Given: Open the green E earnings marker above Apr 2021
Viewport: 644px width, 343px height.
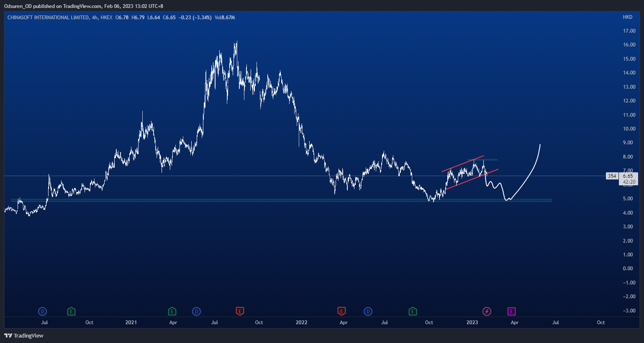Looking at the screenshot, I should point(172,311).
